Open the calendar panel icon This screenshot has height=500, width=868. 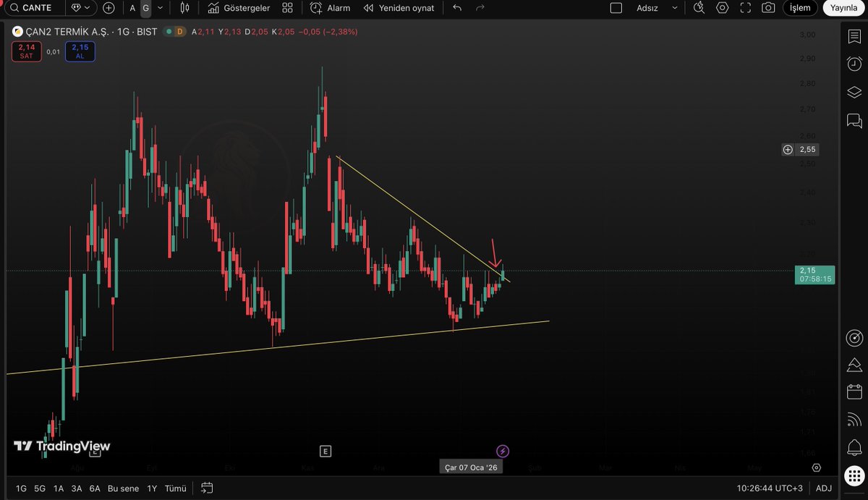pos(854,392)
